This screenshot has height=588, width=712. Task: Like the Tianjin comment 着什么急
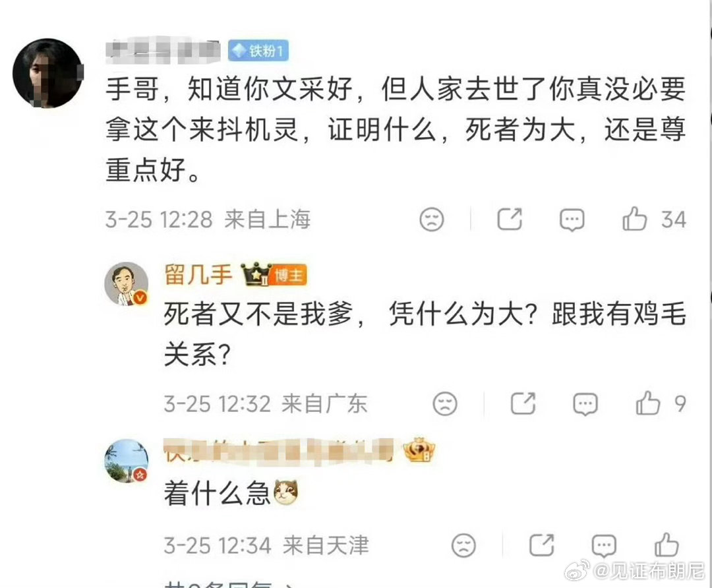666,545
